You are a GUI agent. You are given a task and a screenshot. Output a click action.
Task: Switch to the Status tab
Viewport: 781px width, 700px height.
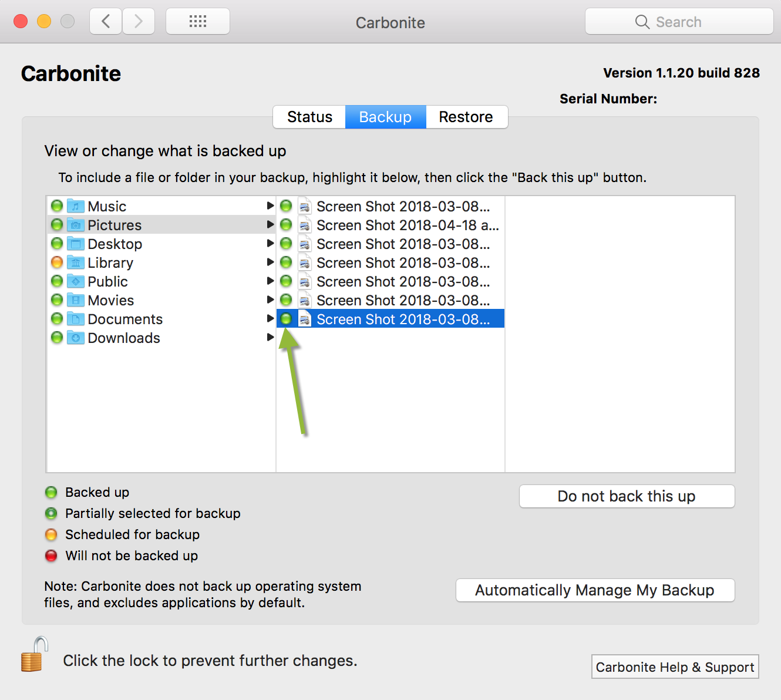click(309, 117)
